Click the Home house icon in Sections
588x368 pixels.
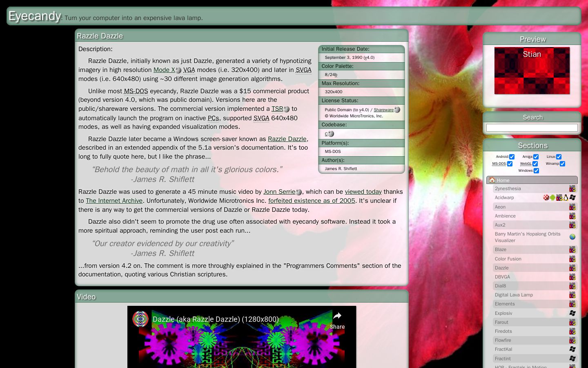click(492, 180)
